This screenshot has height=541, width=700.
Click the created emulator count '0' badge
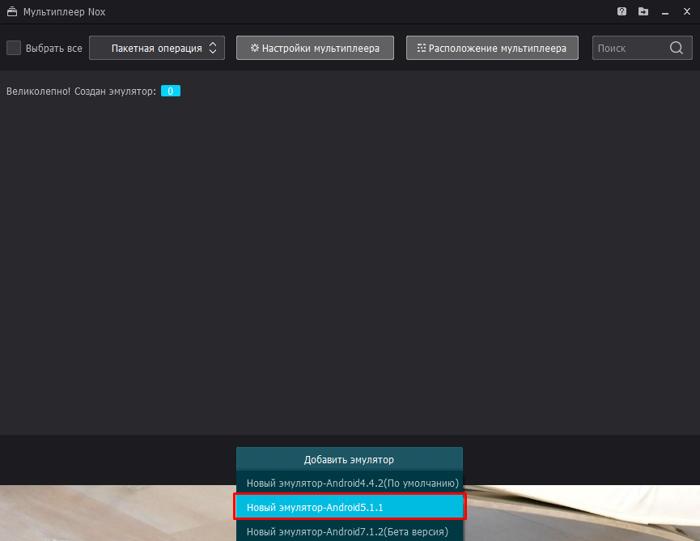(171, 91)
